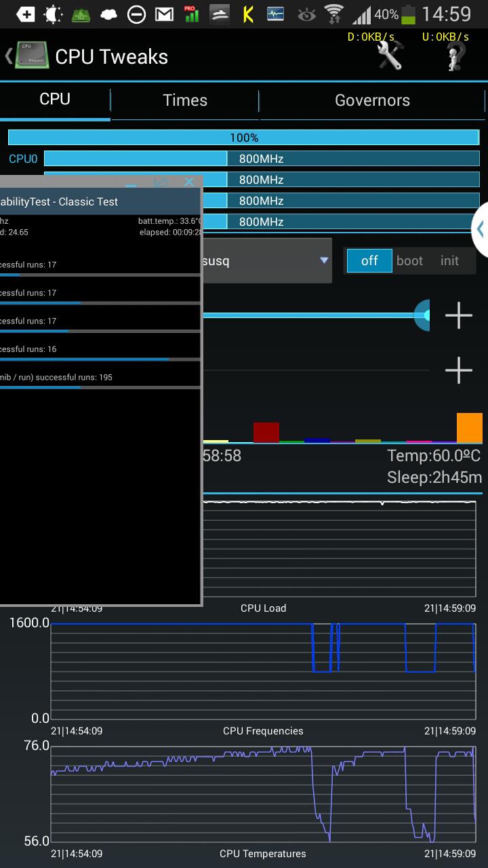Screen dimensions: 488x868
Task: Minimize the StabilityTest floating window
Action: point(131,182)
